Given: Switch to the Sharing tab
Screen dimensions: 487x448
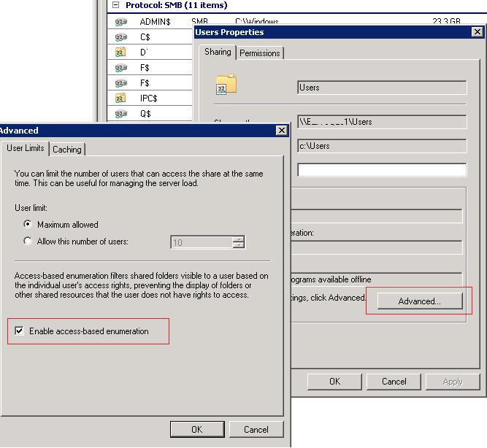Looking at the screenshot, I should (218, 52).
